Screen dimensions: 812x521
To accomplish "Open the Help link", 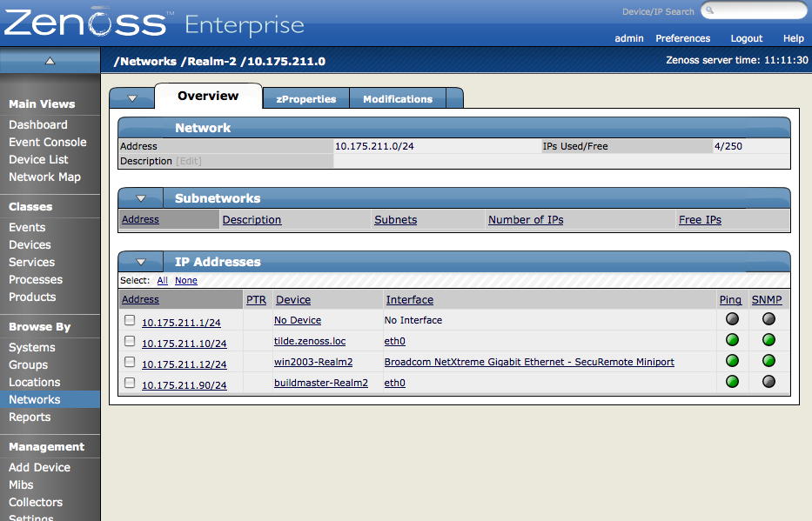I will coord(794,38).
